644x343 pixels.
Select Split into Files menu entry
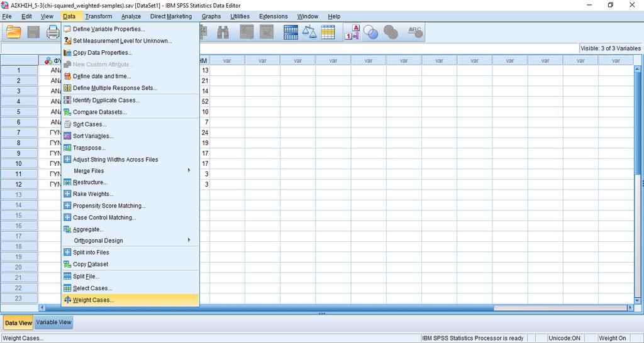tap(130, 253)
